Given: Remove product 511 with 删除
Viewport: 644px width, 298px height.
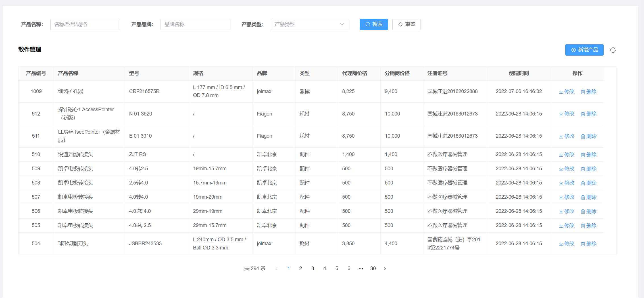Looking at the screenshot, I should point(589,136).
